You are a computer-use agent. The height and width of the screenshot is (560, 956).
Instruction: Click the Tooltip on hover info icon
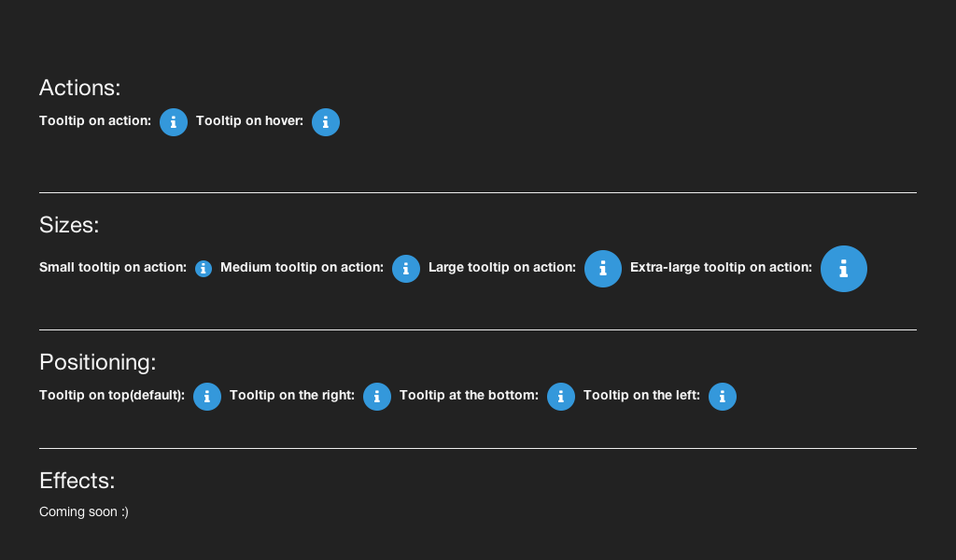(325, 121)
